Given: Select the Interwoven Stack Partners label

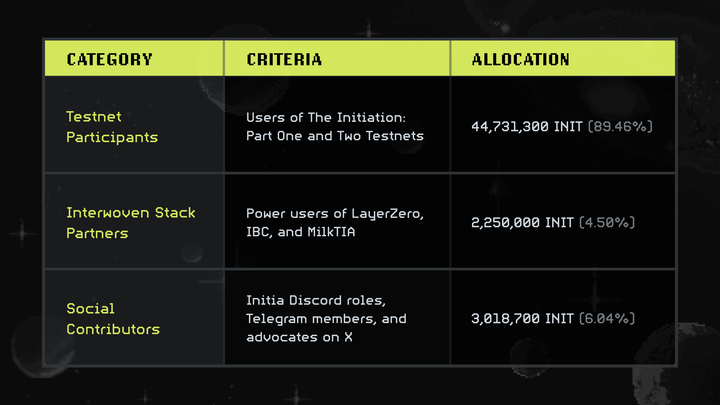Looking at the screenshot, I should 130,223.
